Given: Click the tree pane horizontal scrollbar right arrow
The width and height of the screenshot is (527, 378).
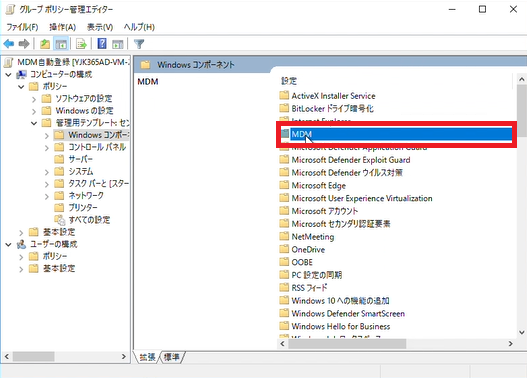Looking at the screenshot, I should 124,356.
